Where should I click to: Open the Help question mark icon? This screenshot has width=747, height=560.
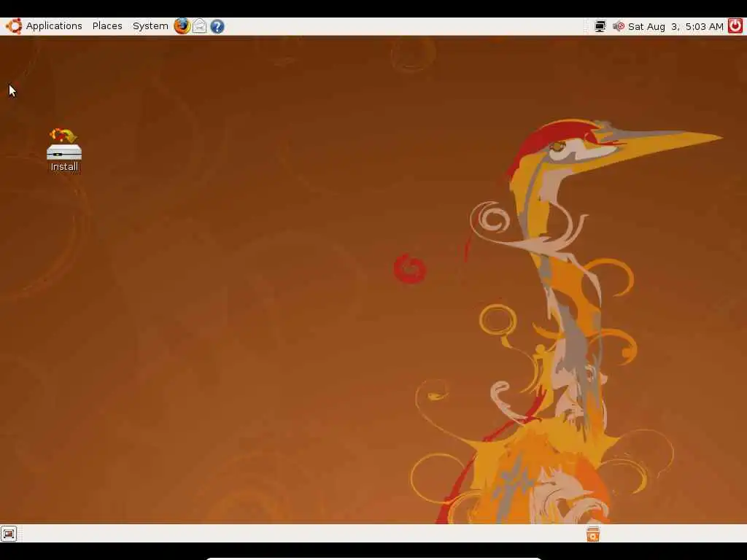tap(217, 27)
